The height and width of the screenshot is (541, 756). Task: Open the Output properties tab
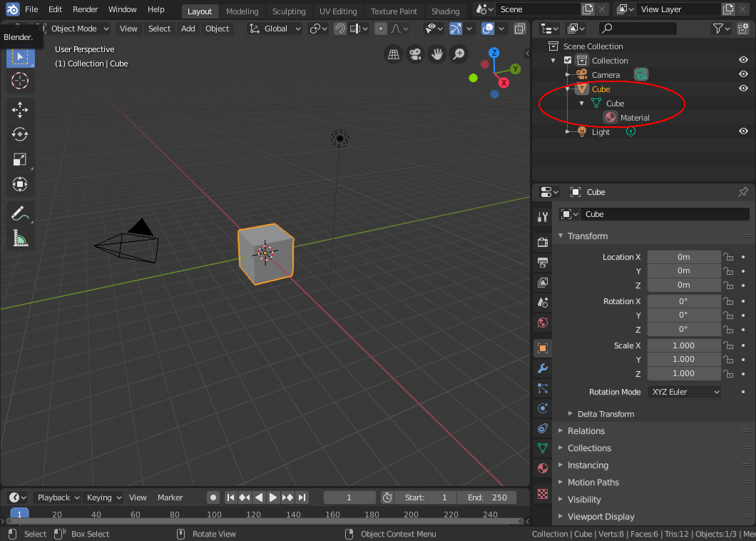pos(543,263)
